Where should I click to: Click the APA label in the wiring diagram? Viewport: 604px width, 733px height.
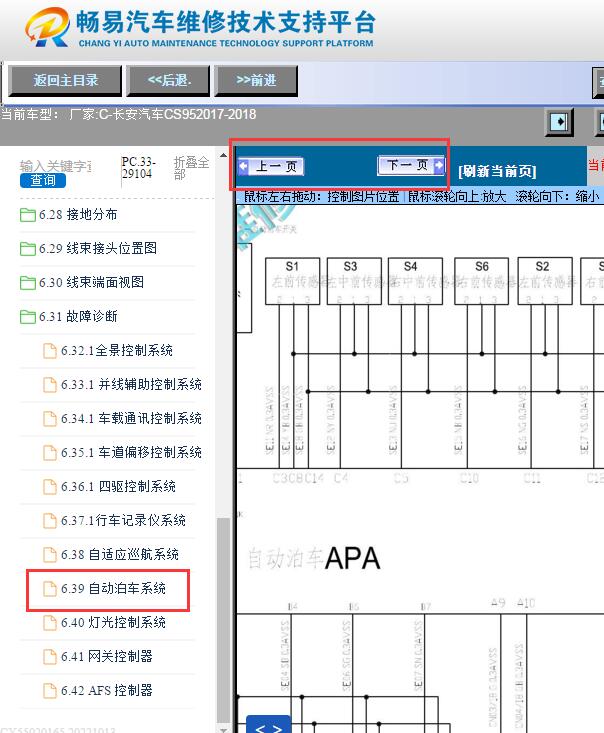pos(352,559)
